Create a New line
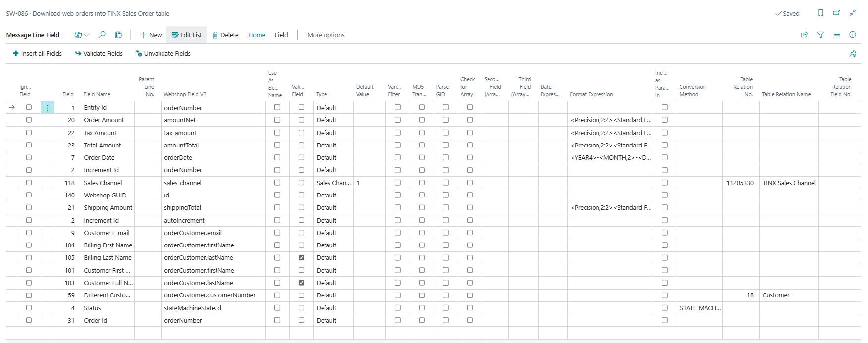Viewport: 868px width, 343px height. (x=151, y=35)
